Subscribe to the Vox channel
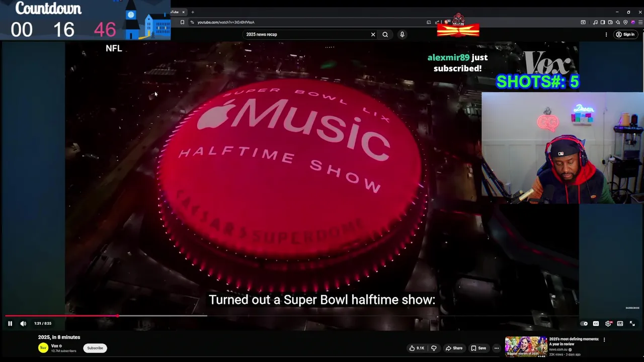This screenshot has width=644, height=362. point(95,348)
